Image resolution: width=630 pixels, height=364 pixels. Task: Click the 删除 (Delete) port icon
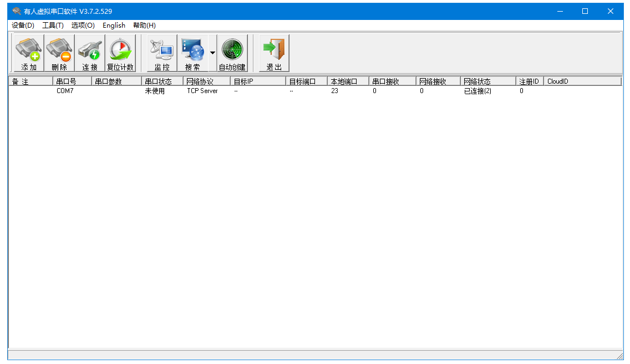[59, 53]
